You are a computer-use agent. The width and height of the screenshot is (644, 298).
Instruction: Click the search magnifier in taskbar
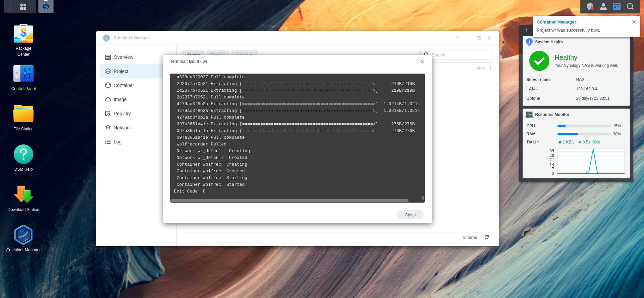click(x=630, y=6)
